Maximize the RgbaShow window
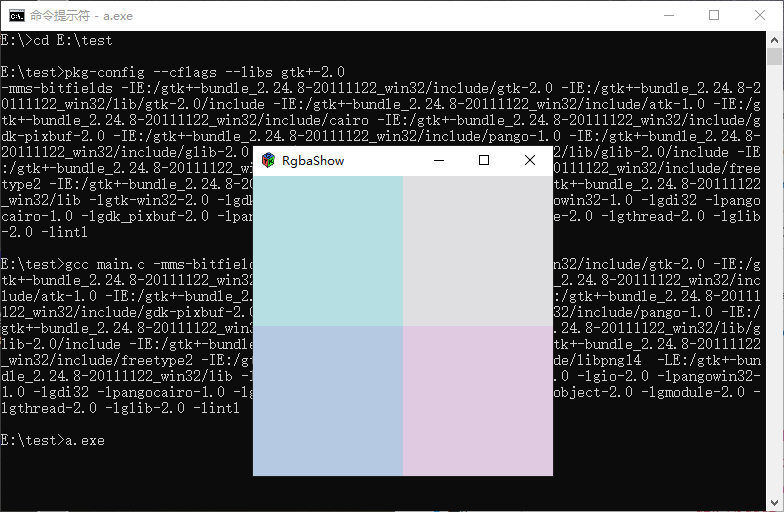784x512 pixels. 484,160
